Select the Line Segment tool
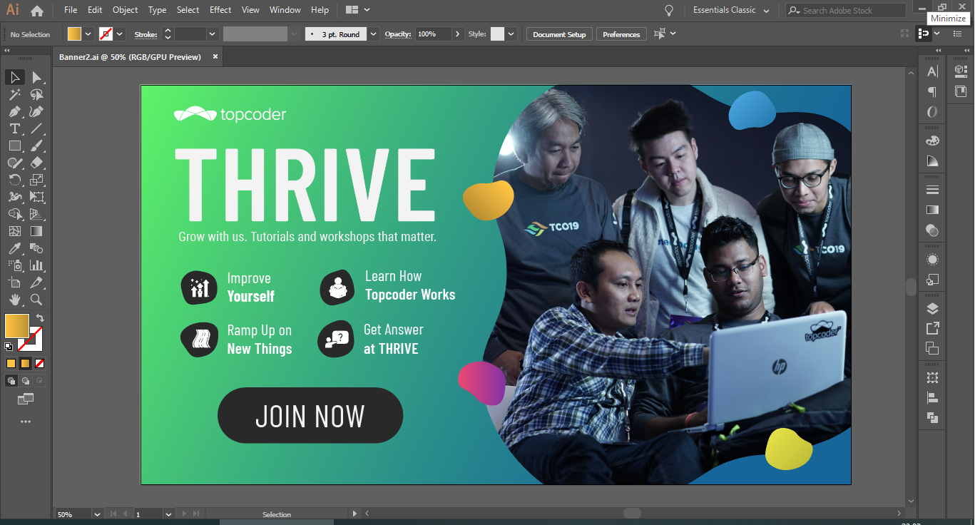 click(36, 128)
